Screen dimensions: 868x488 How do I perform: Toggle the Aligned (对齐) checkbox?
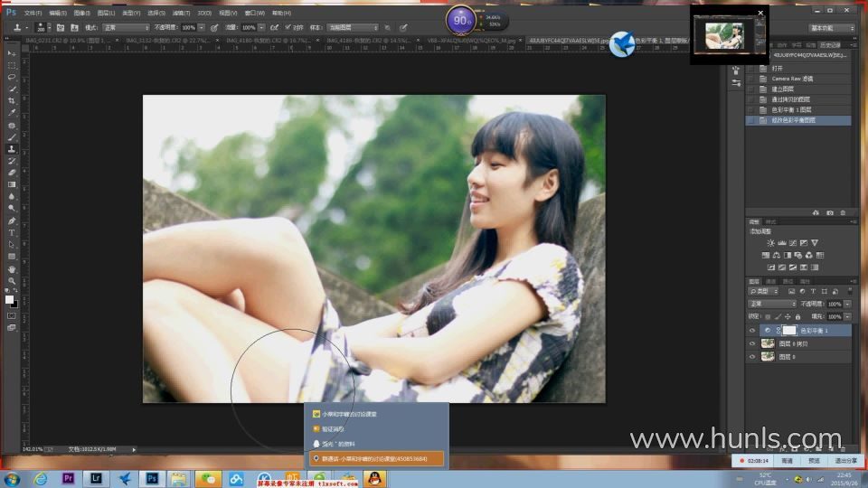(288, 27)
